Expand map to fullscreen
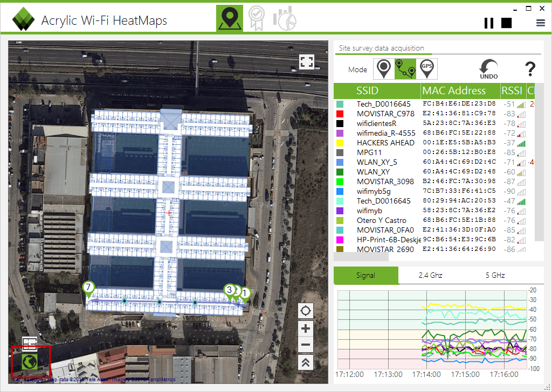 pos(306,62)
